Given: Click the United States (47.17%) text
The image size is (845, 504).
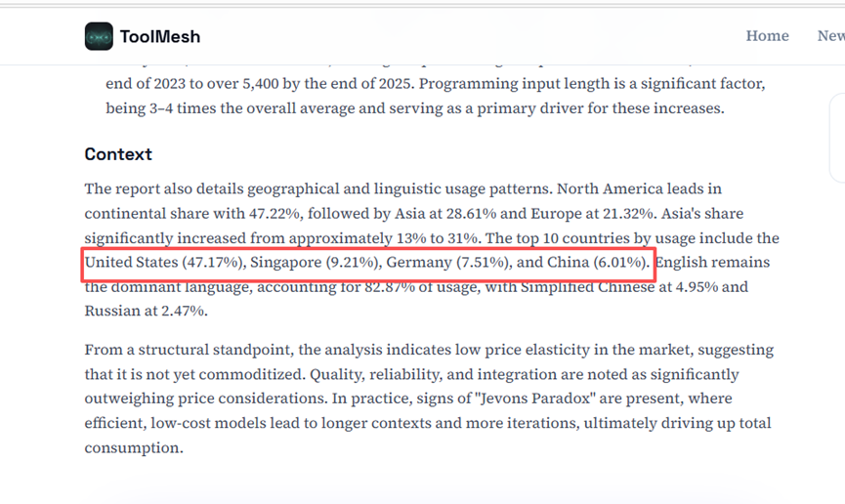Looking at the screenshot, I should [x=164, y=263].
